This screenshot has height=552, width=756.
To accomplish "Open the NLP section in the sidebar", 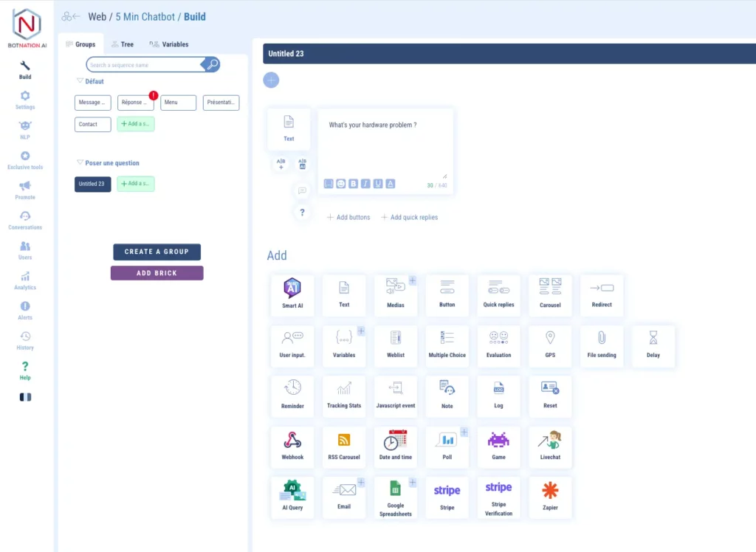I will click(x=24, y=127).
